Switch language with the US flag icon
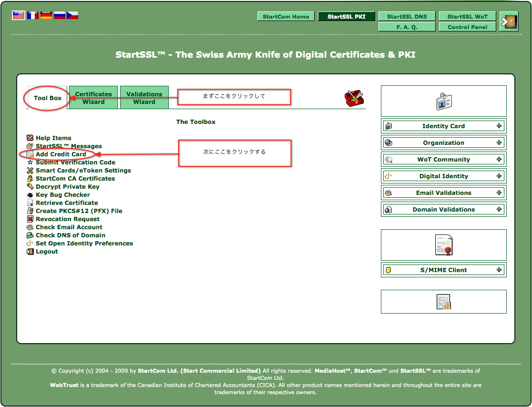532x407 pixels. (19, 15)
